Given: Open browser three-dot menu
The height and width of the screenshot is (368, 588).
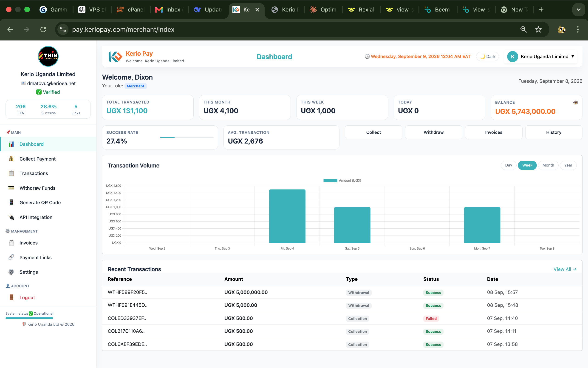Looking at the screenshot, I should [578, 29].
